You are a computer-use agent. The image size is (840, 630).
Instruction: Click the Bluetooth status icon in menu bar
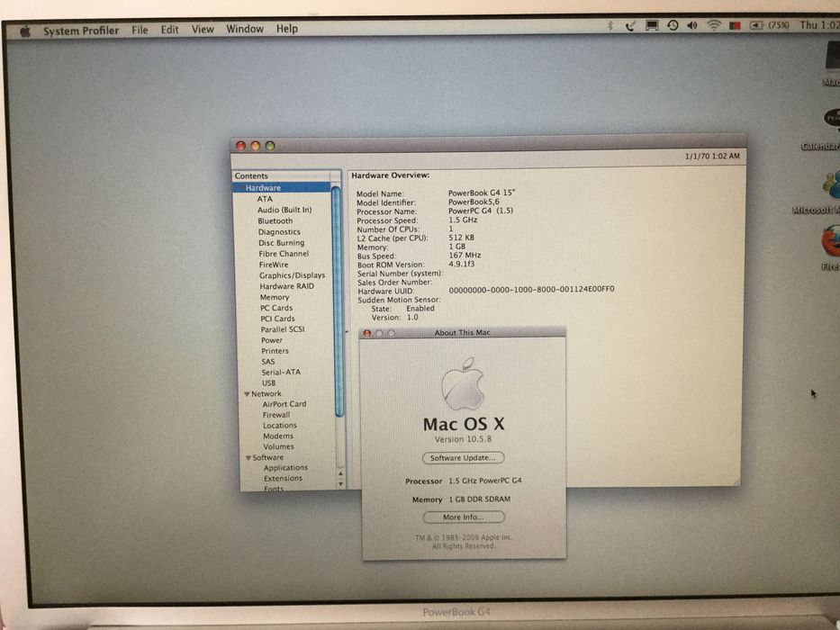click(x=610, y=25)
